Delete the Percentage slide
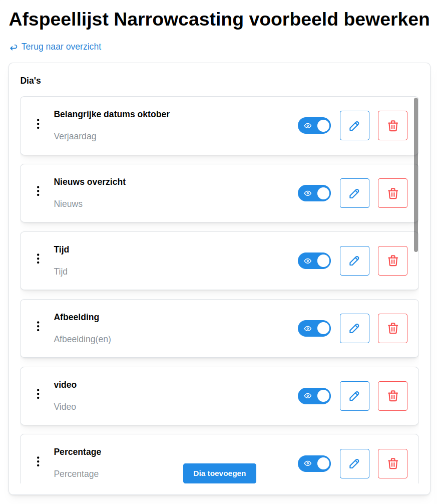Image resolution: width=437 pixels, height=504 pixels. 392,463
